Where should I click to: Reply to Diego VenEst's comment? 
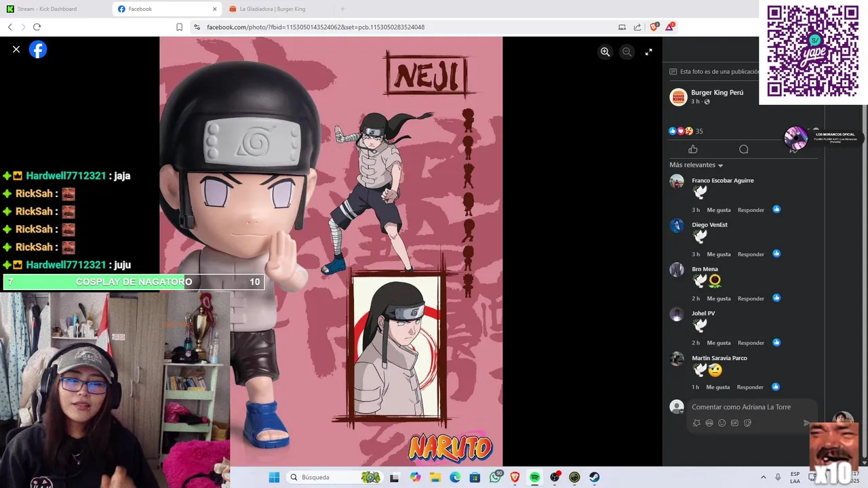click(x=751, y=254)
